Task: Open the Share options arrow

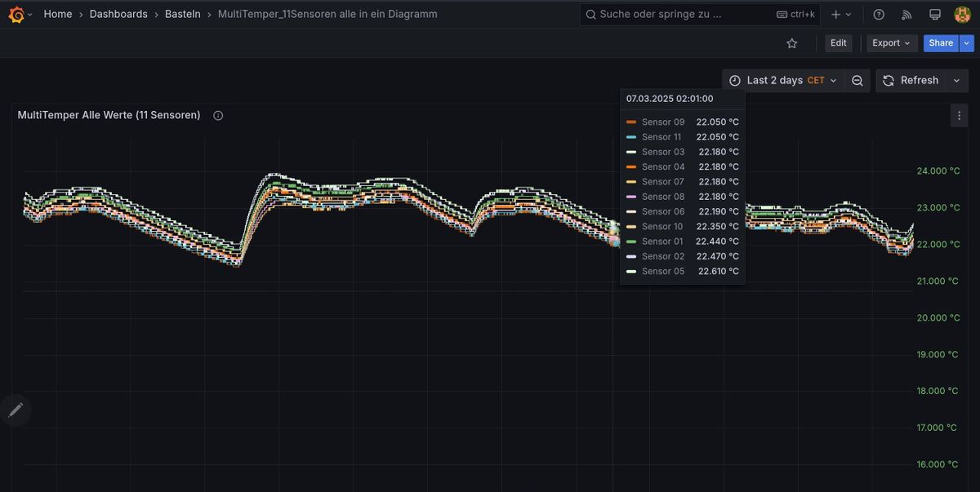Action: [x=967, y=43]
